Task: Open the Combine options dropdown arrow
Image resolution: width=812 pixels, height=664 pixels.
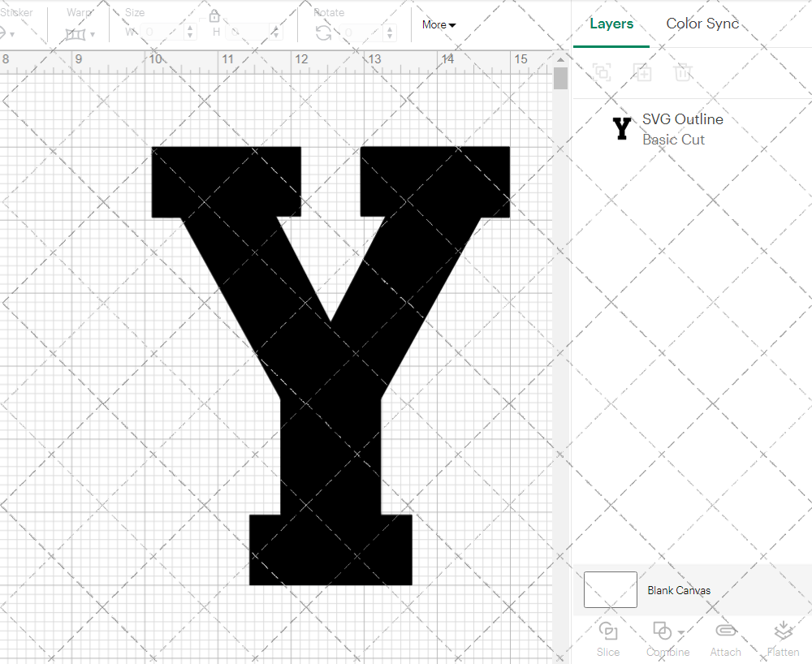Action: [x=680, y=631]
